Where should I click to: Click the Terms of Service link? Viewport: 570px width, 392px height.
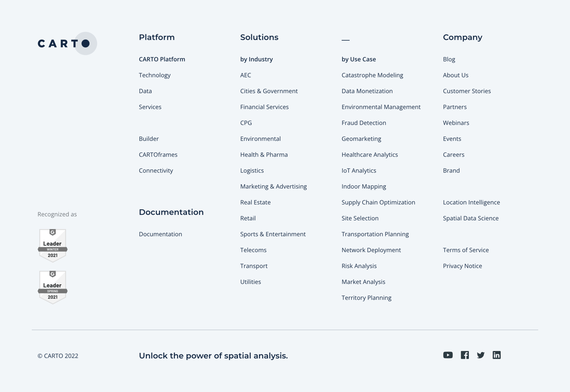465,249
